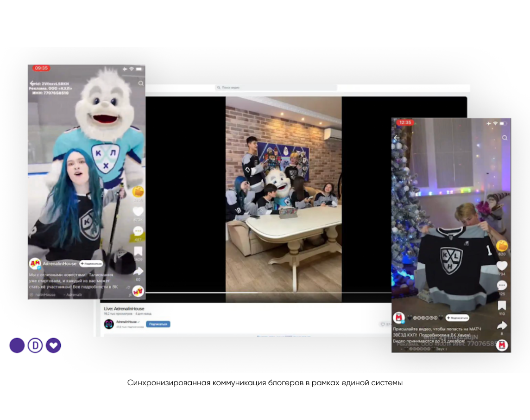Open comments on the left mascot video
The height and width of the screenshot is (420, 530).
pyautogui.click(x=138, y=231)
